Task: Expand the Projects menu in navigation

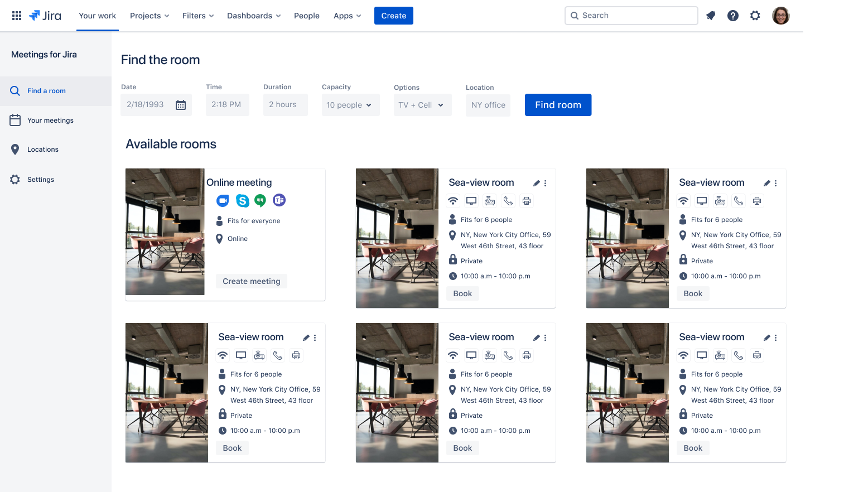Action: click(x=150, y=16)
